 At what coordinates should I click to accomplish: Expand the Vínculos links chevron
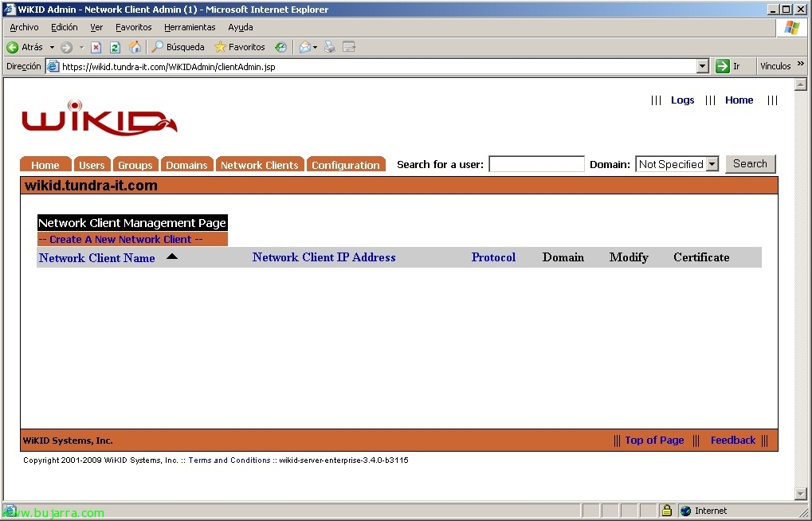801,64
